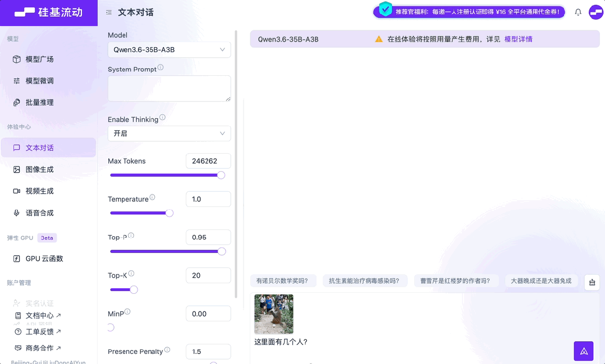The height and width of the screenshot is (364, 605).
Task: Click the 推荐官福利 promotion banner
Action: click(x=469, y=12)
